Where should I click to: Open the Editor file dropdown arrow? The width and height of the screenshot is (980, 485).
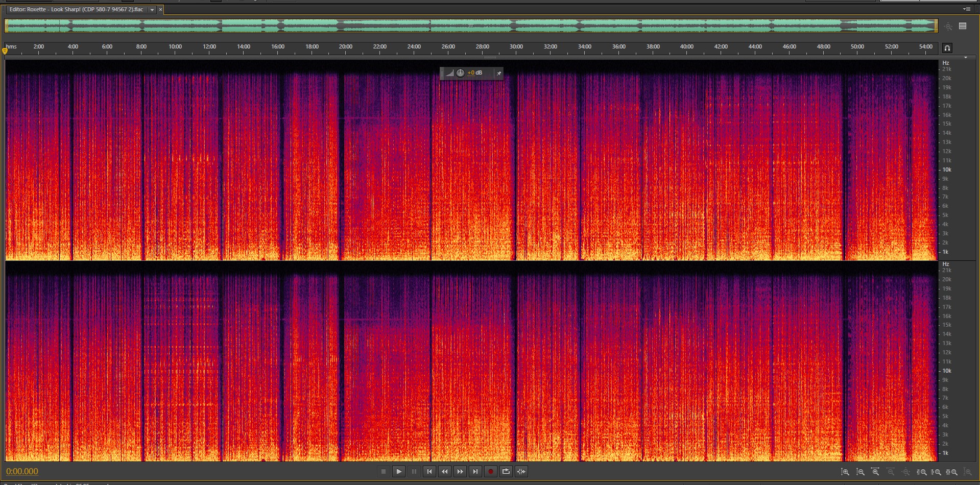[152, 10]
